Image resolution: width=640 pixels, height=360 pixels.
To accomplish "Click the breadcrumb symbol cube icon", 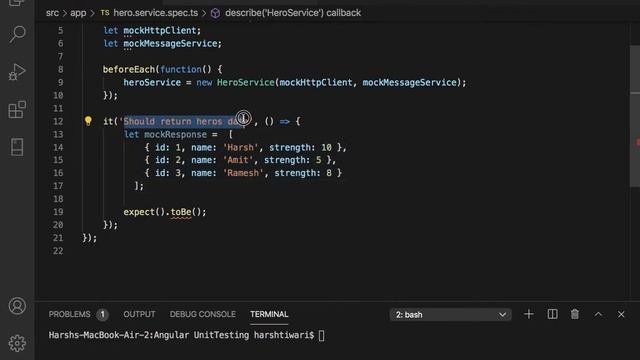I will click(215, 13).
